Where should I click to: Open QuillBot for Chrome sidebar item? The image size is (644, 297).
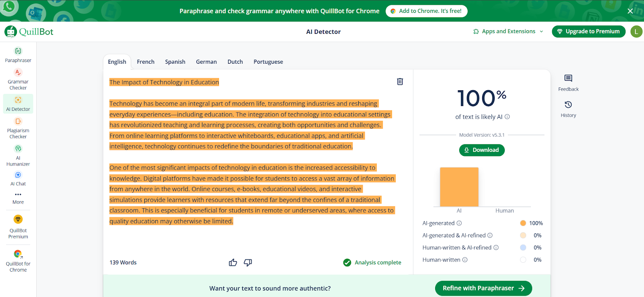18,261
